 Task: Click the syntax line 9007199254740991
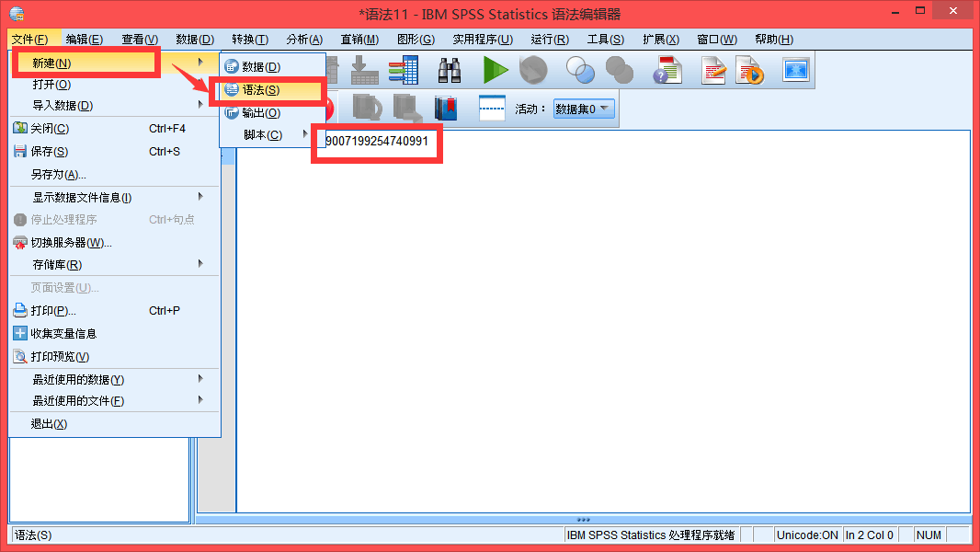pyautogui.click(x=377, y=142)
